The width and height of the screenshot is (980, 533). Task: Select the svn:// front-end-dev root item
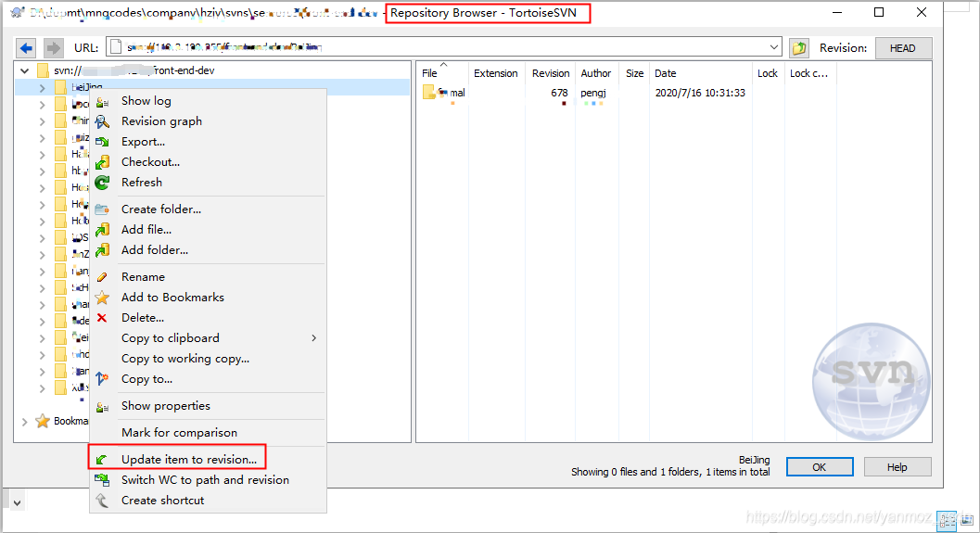134,70
